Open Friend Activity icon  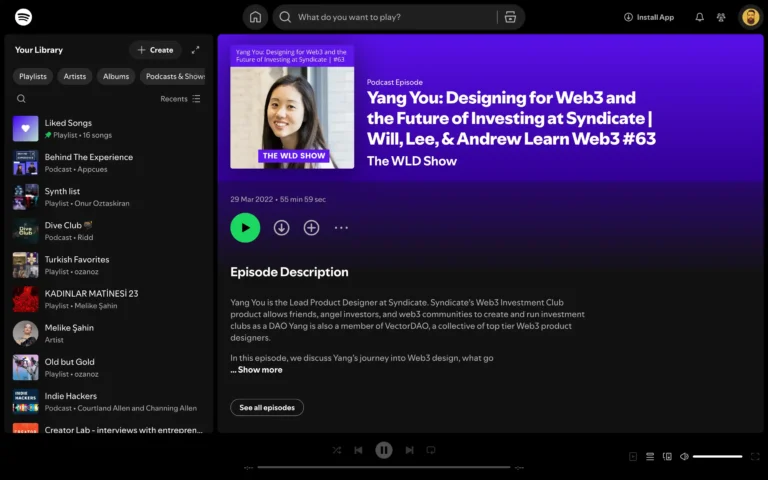tap(721, 17)
